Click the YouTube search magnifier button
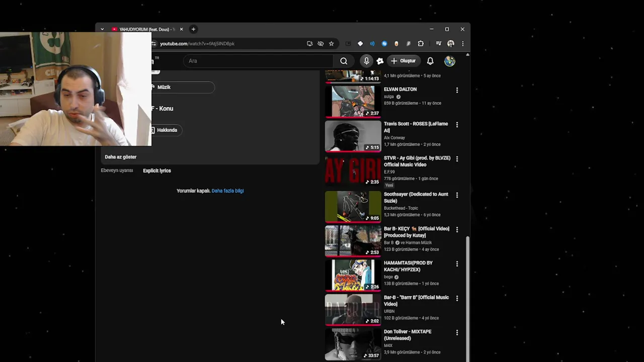This screenshot has width=644, height=362. click(344, 61)
